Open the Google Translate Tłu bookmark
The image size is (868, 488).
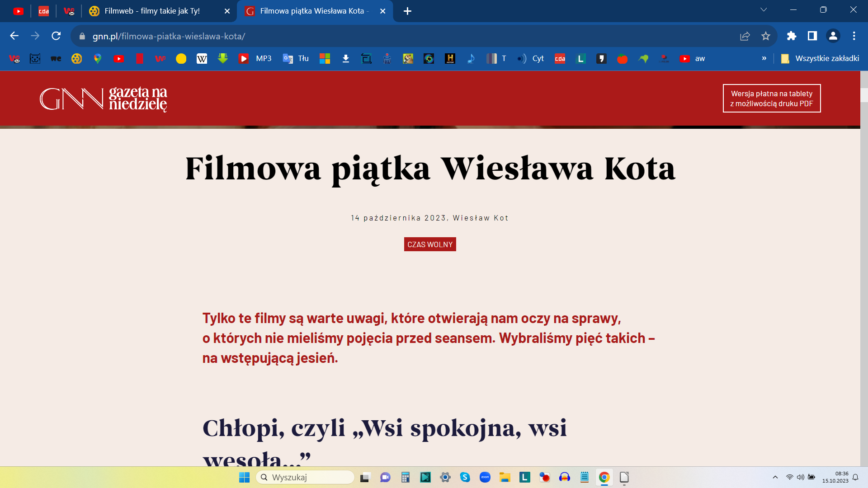(296, 59)
